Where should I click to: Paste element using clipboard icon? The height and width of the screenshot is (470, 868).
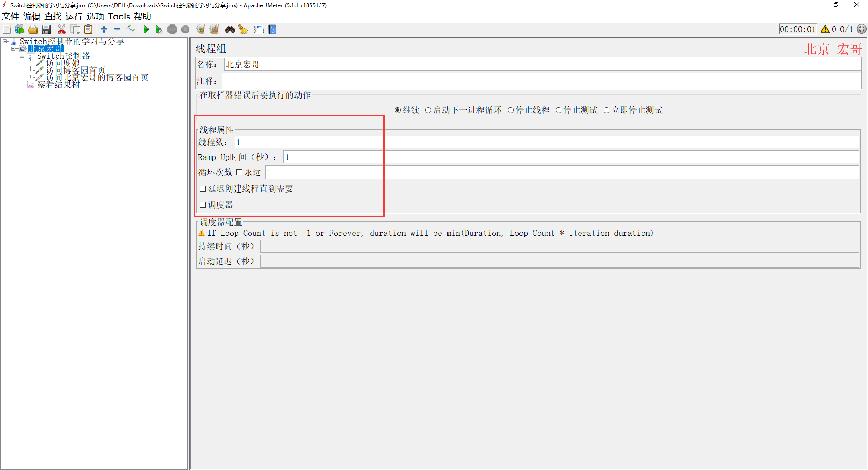[89, 29]
